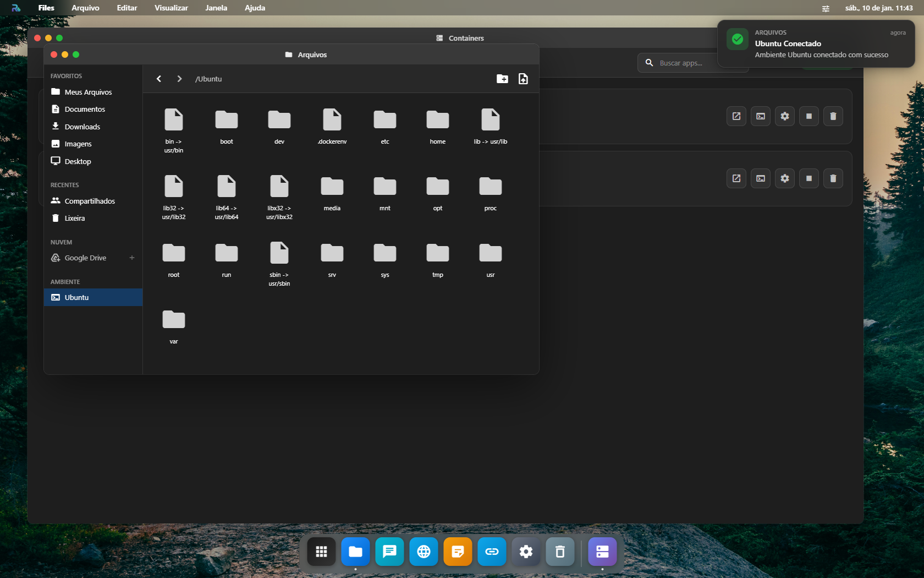924x578 pixels.
Task: Open the Notes app in dock
Action: pos(458,552)
